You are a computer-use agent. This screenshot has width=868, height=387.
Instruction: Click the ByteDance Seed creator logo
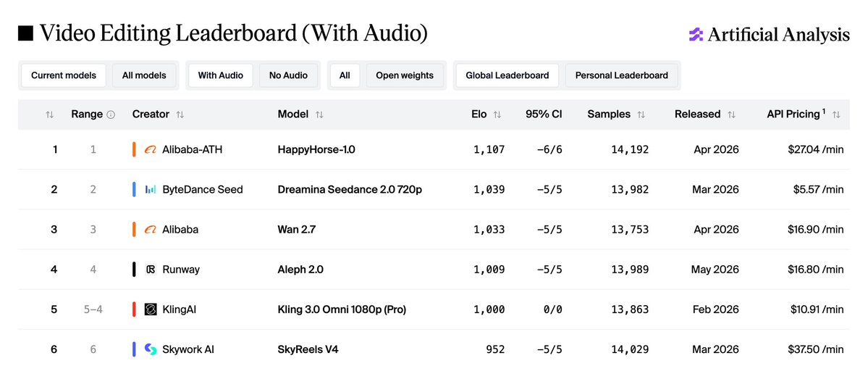150,190
